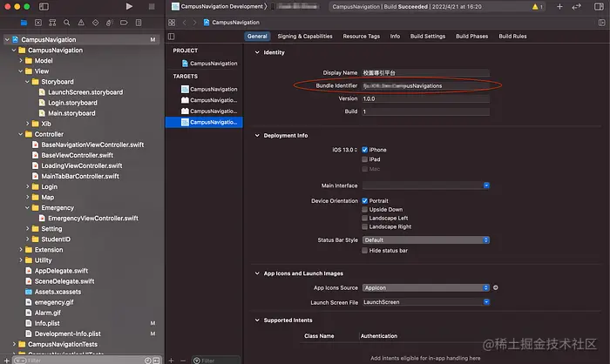Click the add icon next to App Icons Source
The image size is (610, 364).
(x=496, y=287)
